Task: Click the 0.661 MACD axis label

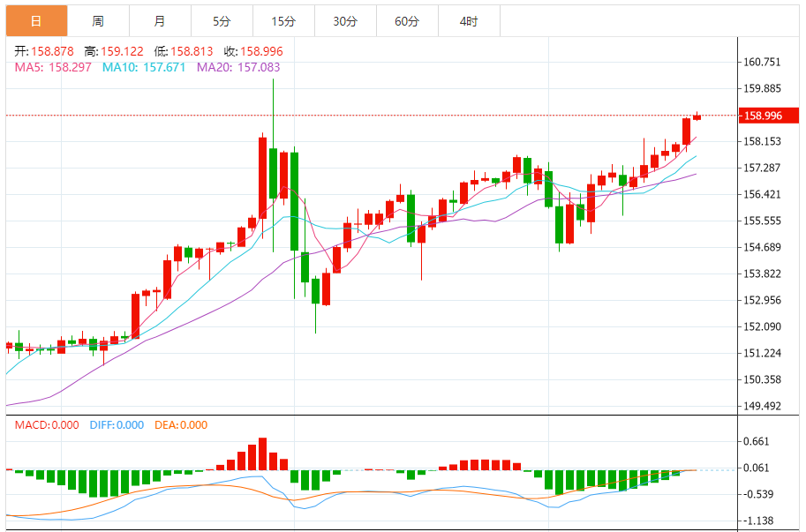Action: click(x=757, y=442)
